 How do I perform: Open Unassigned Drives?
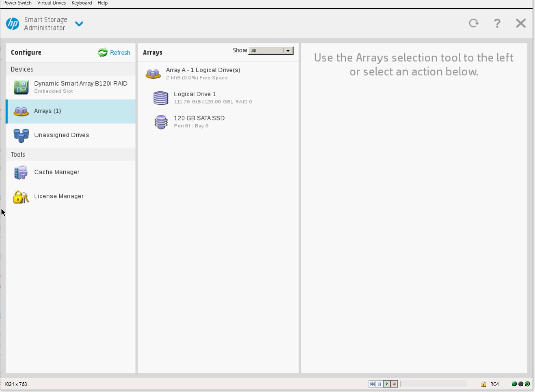[x=71, y=135]
